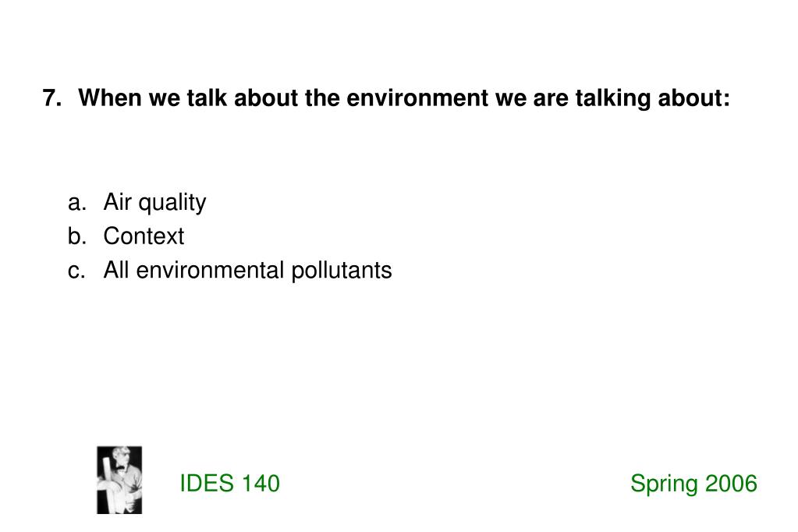Viewport: 798px width, 532px height.
Task: Click the word When starting the question
Action: [x=110, y=98]
